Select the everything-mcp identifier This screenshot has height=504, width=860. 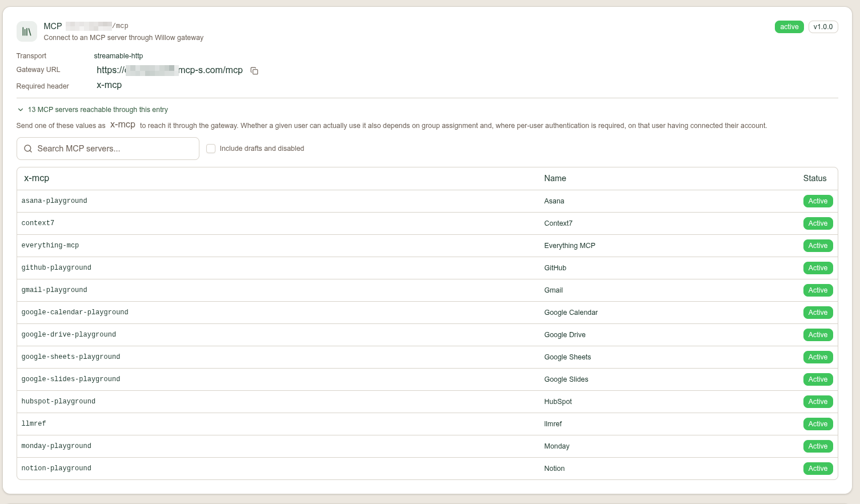tap(50, 246)
